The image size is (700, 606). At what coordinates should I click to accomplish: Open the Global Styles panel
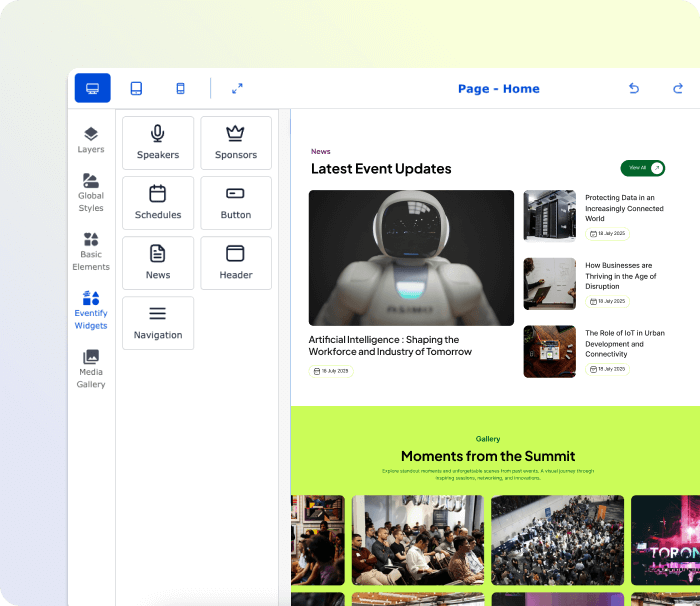tap(91, 193)
